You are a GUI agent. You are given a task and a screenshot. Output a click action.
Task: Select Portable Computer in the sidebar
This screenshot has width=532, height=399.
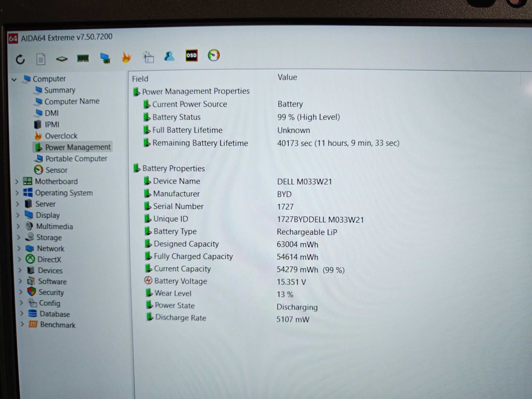(x=76, y=159)
